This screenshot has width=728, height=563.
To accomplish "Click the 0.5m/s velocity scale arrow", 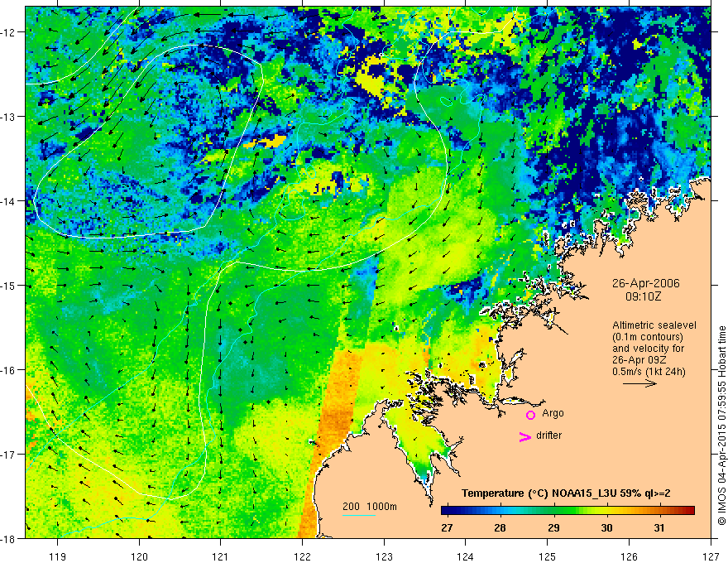I will pyautogui.click(x=639, y=383).
